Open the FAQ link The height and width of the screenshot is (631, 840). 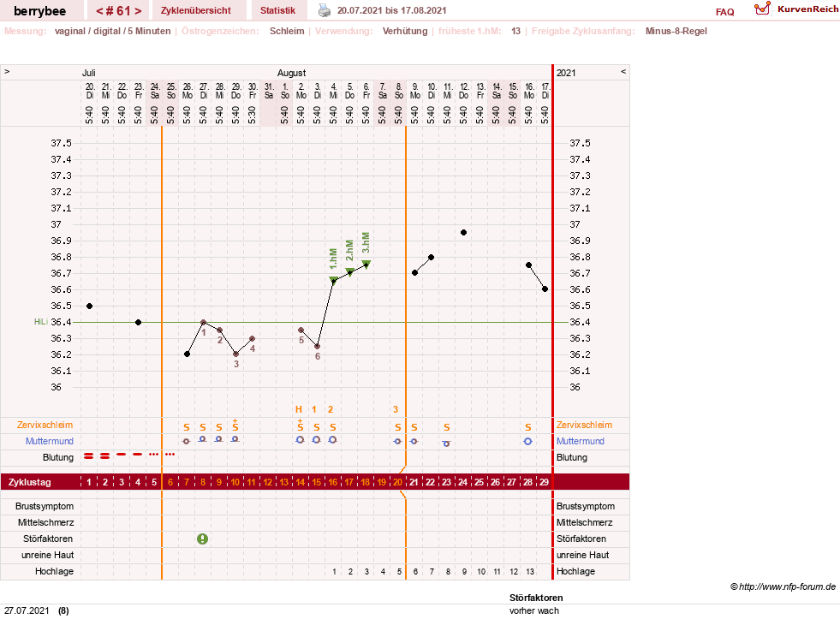[x=724, y=12]
